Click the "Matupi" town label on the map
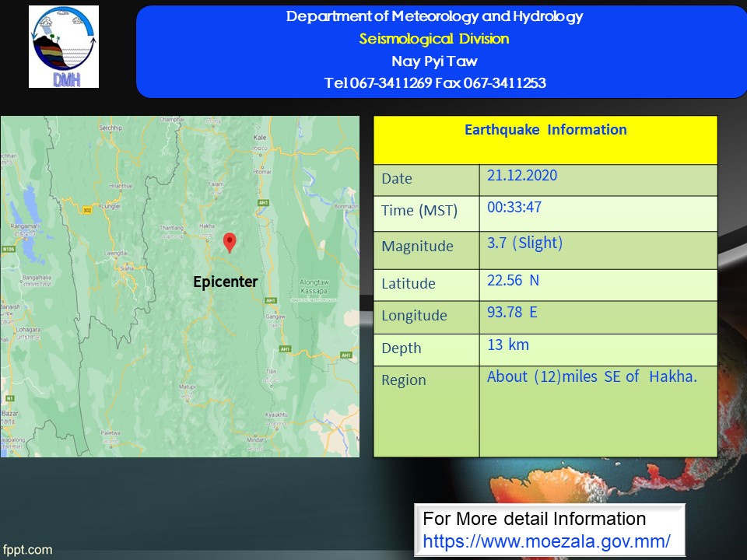747x560 pixels. click(x=188, y=387)
